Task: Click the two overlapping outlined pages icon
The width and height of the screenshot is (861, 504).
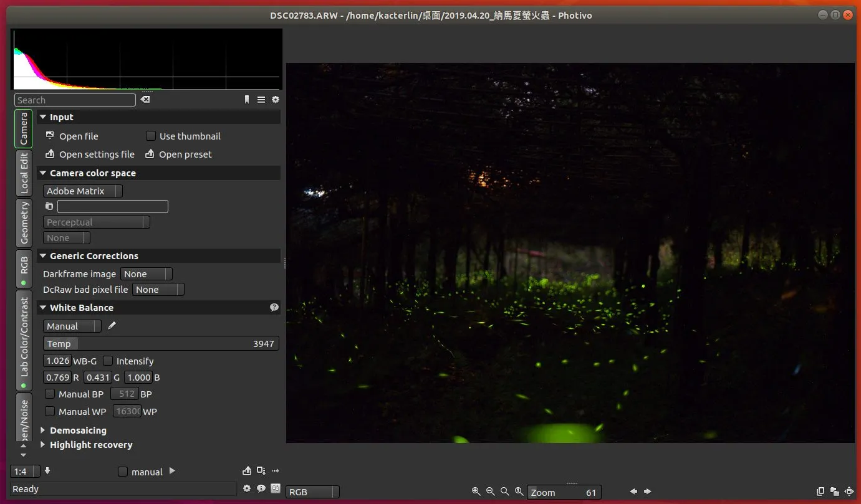Action: click(820, 492)
